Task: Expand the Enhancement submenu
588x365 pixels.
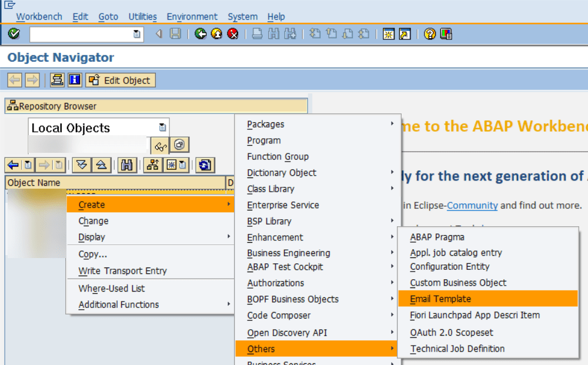Action: pos(392,237)
